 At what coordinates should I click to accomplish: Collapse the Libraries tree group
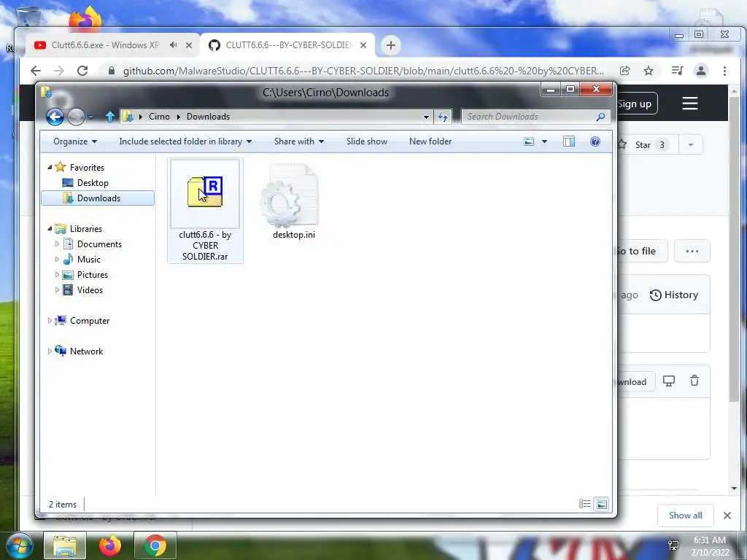coord(50,228)
